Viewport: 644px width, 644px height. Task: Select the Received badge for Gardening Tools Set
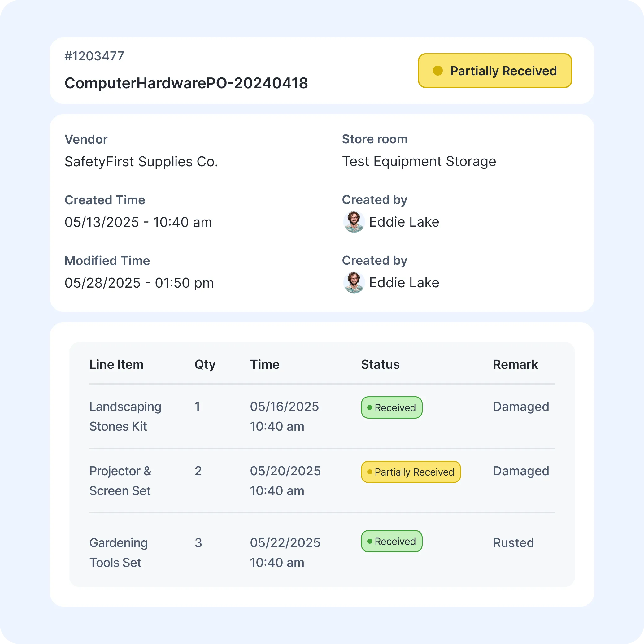[x=392, y=541]
